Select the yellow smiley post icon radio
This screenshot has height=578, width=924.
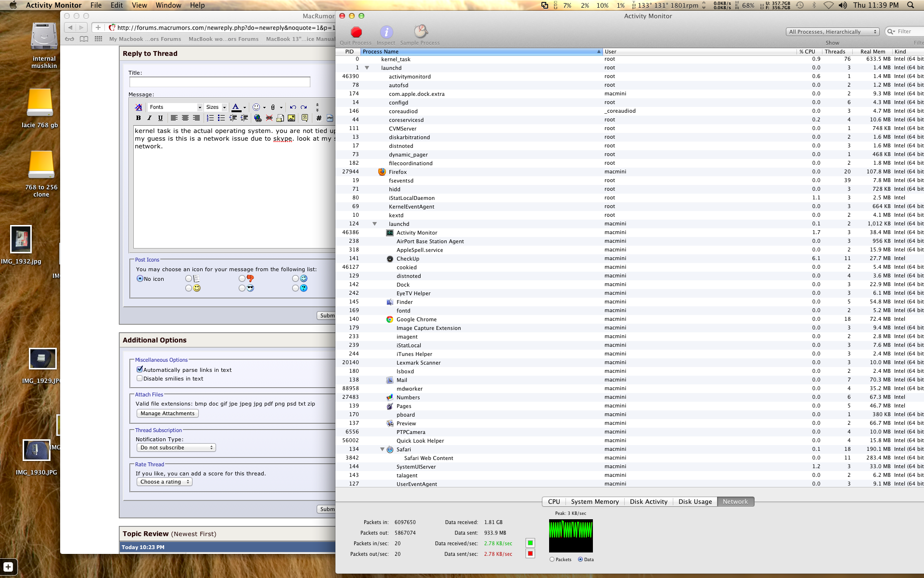point(189,289)
